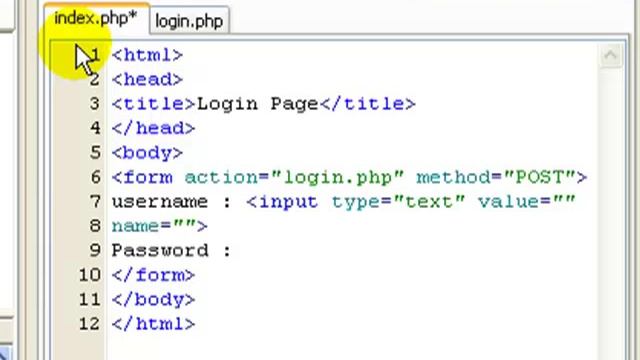
Task: Click the </head> closing tag
Action: [x=153, y=129]
